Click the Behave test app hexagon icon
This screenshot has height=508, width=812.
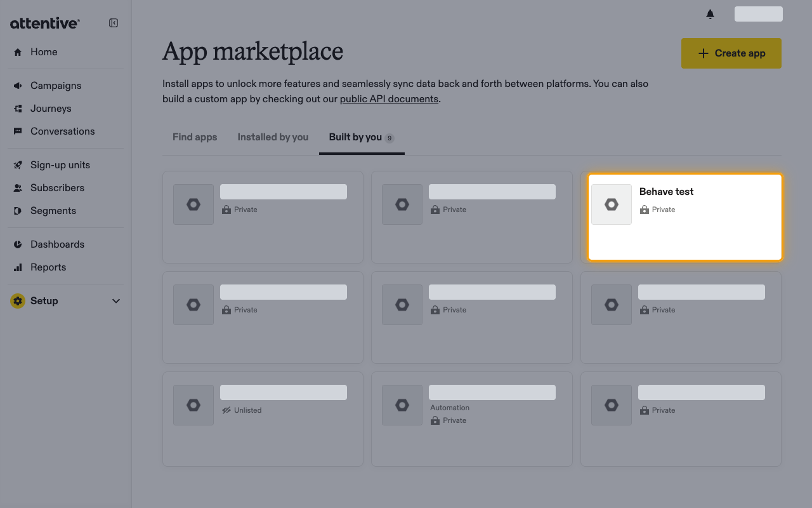coord(612,204)
